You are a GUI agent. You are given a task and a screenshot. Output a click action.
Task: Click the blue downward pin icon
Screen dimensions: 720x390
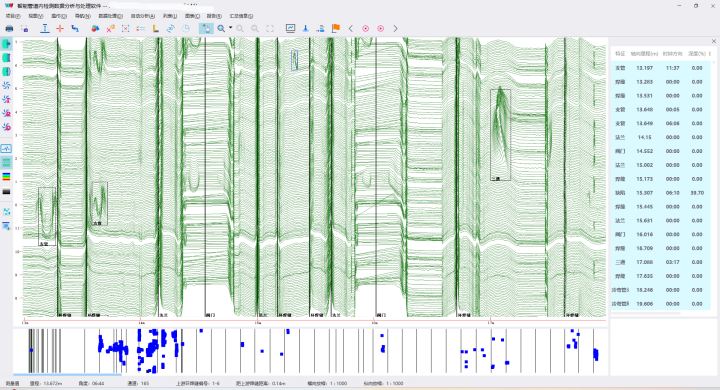coord(305,28)
